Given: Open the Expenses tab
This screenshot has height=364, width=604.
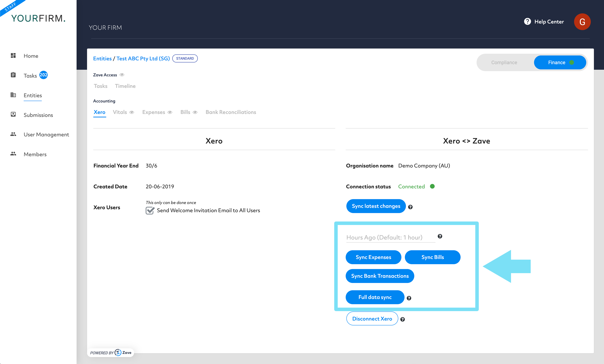Looking at the screenshot, I should click(x=154, y=112).
